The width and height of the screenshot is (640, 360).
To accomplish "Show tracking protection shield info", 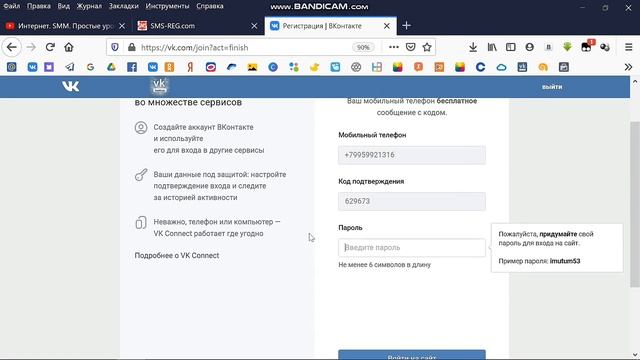I will [x=115, y=47].
